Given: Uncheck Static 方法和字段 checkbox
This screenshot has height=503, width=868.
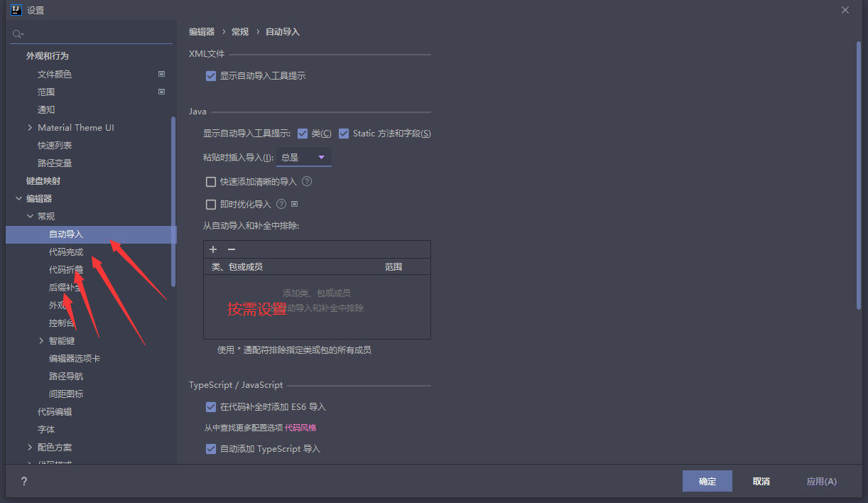Looking at the screenshot, I should click(344, 133).
